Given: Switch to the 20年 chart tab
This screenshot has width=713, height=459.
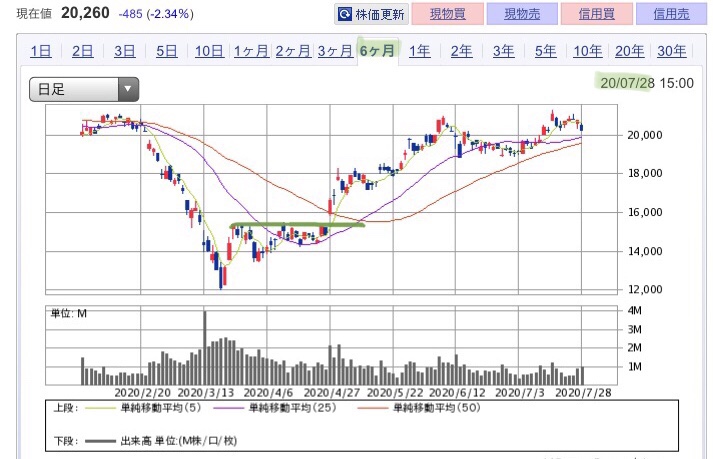Looking at the screenshot, I should coord(629,51).
